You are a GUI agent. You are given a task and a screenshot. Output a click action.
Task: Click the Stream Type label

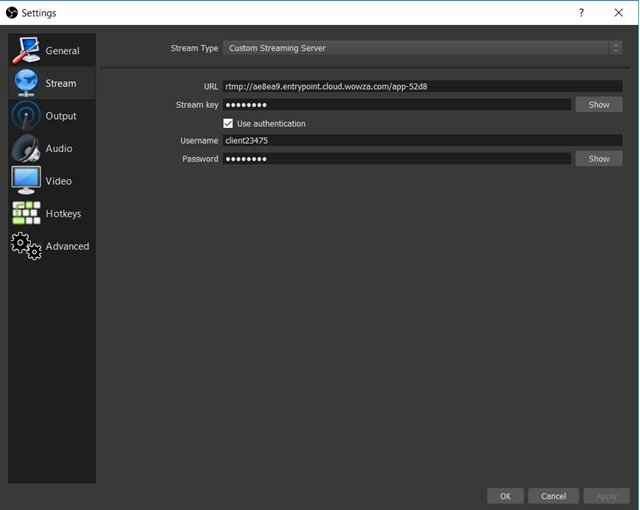194,48
